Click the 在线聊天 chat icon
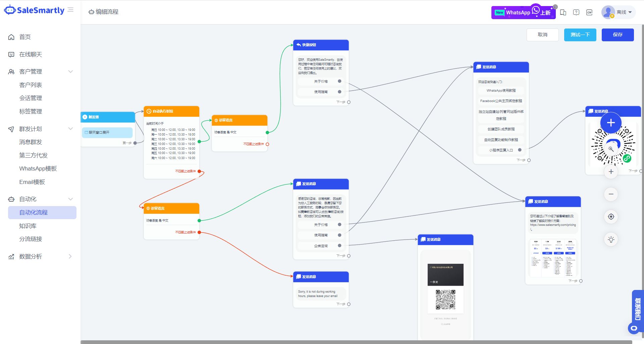Image resolution: width=644 pixels, height=344 pixels. pos(11,54)
